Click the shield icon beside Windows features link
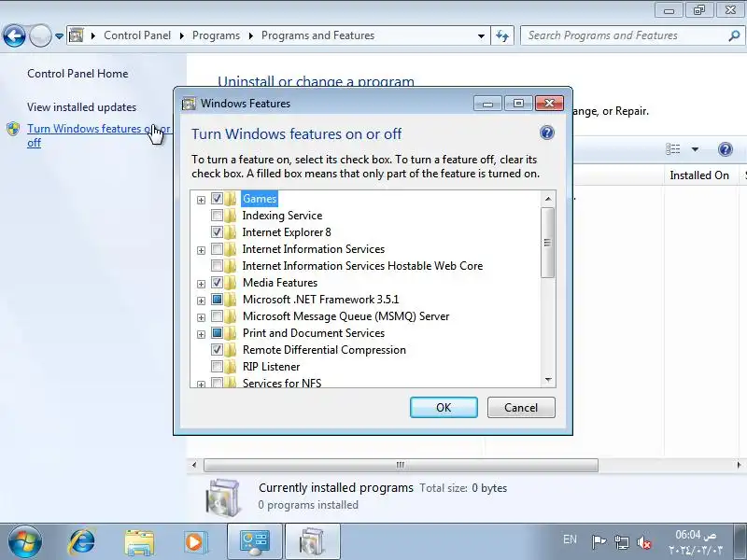747x560 pixels. pos(13,129)
